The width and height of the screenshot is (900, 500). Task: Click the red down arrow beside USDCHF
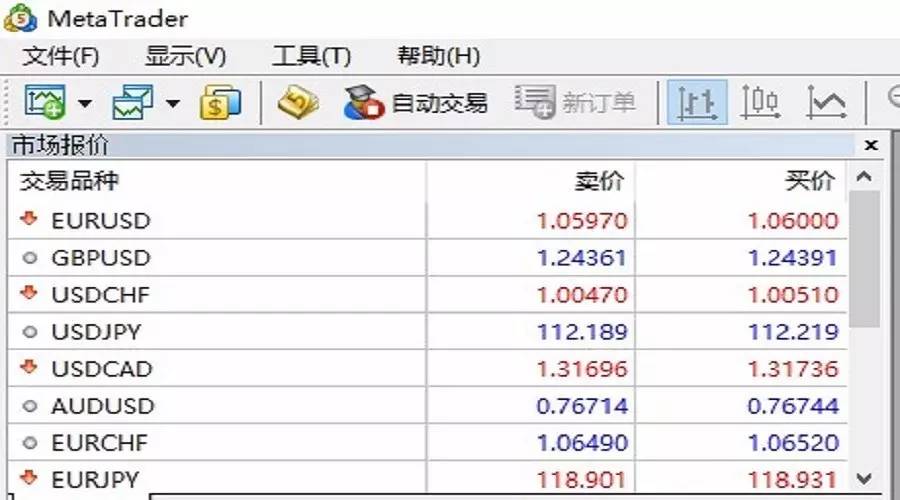tap(29, 293)
